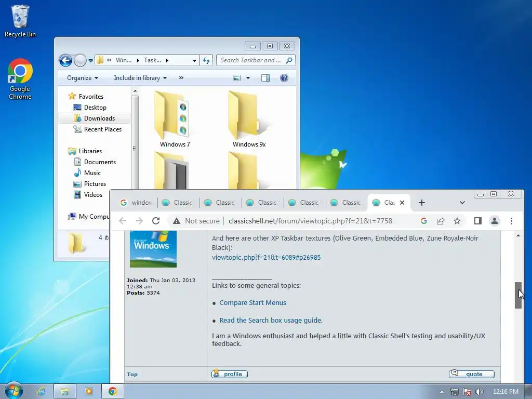Screen dimensions: 532x399
Task: Click the Explorer search magnifier icon
Action: (289, 60)
